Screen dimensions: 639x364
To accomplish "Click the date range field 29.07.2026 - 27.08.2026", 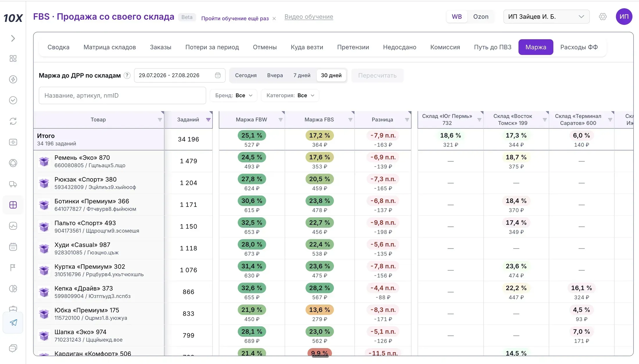I will 180,75.
